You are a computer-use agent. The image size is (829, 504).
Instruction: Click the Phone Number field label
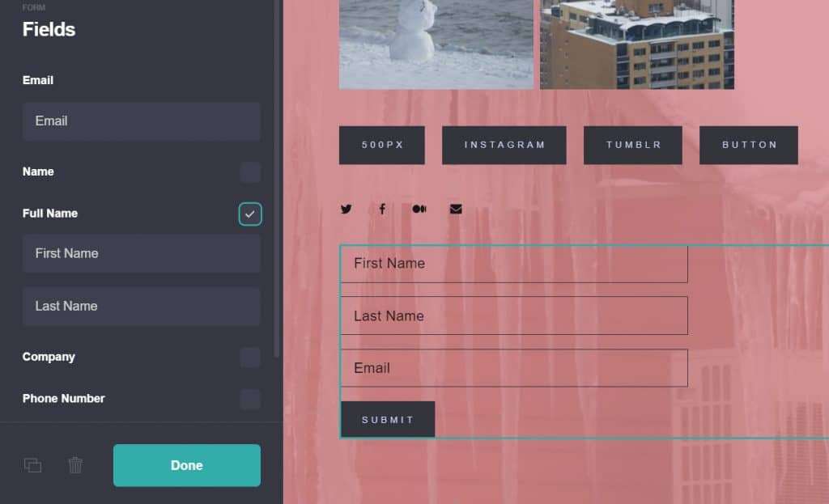coord(63,399)
